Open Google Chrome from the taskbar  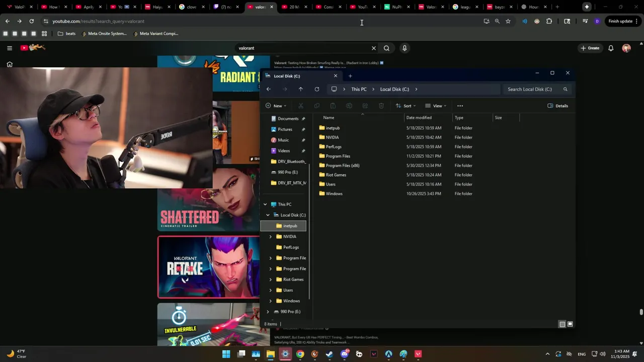coord(300,354)
